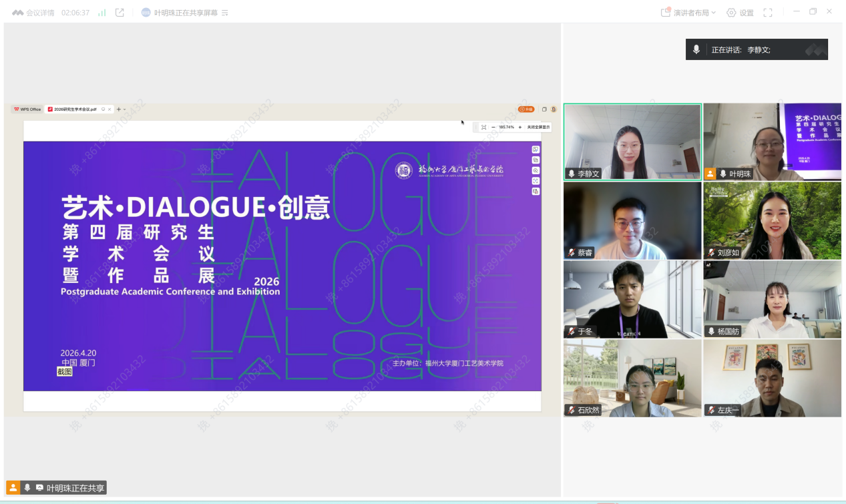
Task: Enter fullscreen with the corner-brackets icon
Action: click(x=768, y=13)
